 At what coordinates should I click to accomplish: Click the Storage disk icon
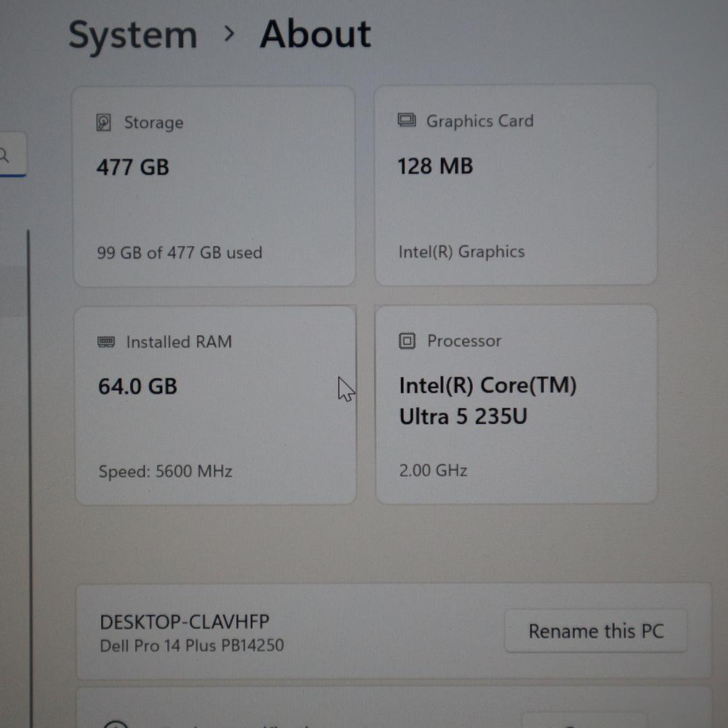(x=103, y=123)
